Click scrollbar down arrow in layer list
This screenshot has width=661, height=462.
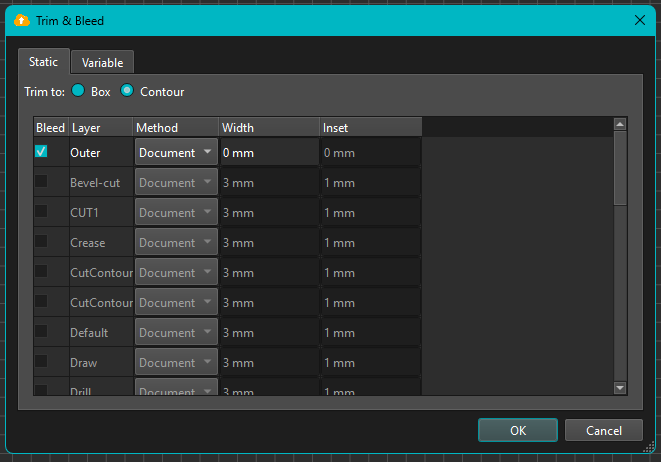pyautogui.click(x=619, y=387)
